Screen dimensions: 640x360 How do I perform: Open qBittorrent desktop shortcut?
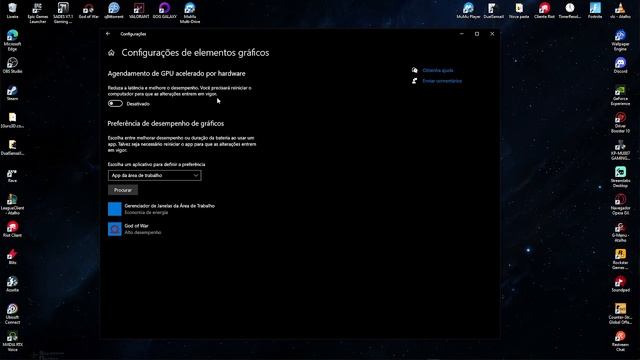coord(114,11)
